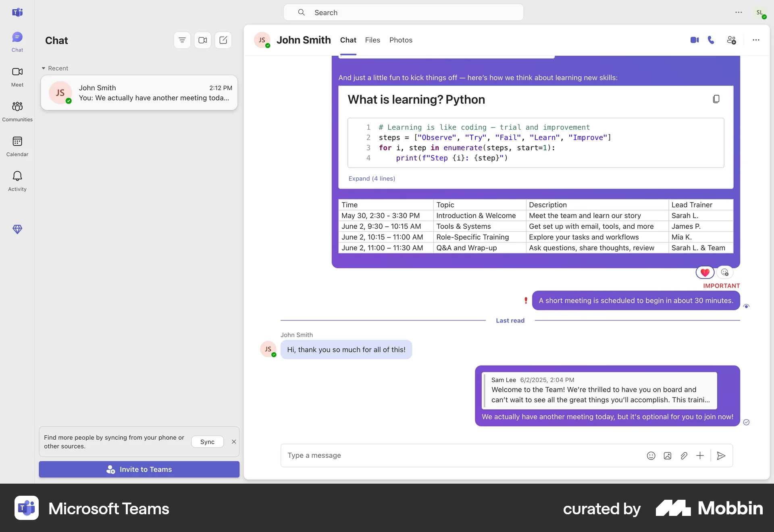774x532 pixels.
Task: Click the read receipt eye indicator
Action: click(x=747, y=306)
